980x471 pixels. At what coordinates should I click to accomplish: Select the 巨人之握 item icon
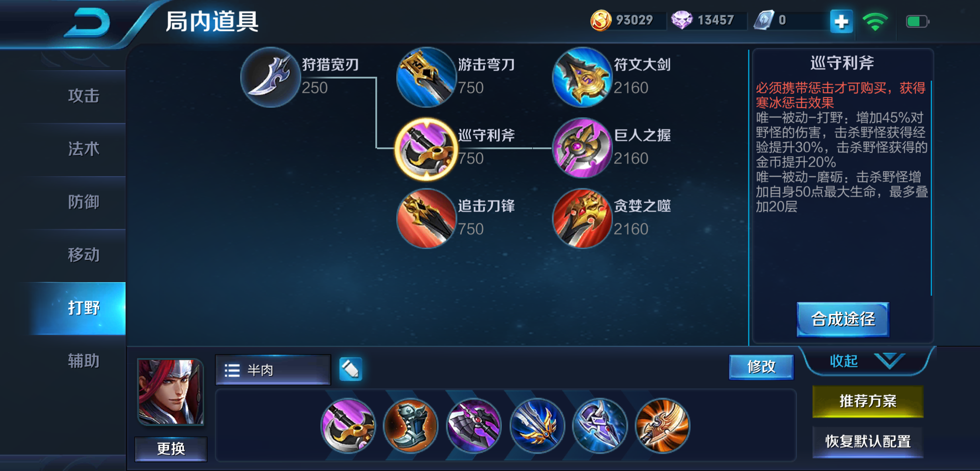(x=582, y=148)
